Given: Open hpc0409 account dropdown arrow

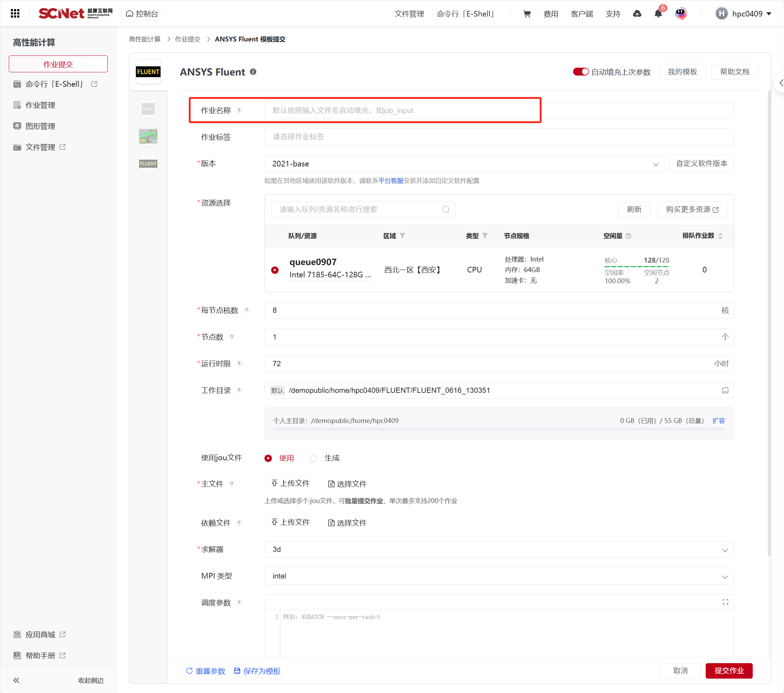Looking at the screenshot, I should point(769,14).
